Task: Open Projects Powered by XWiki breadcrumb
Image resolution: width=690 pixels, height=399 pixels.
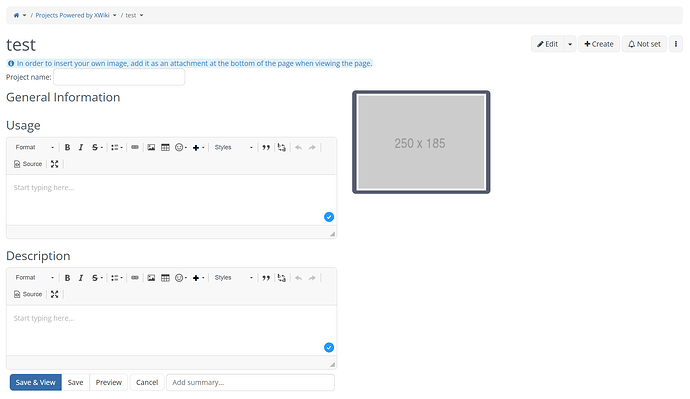Action: click(x=72, y=15)
